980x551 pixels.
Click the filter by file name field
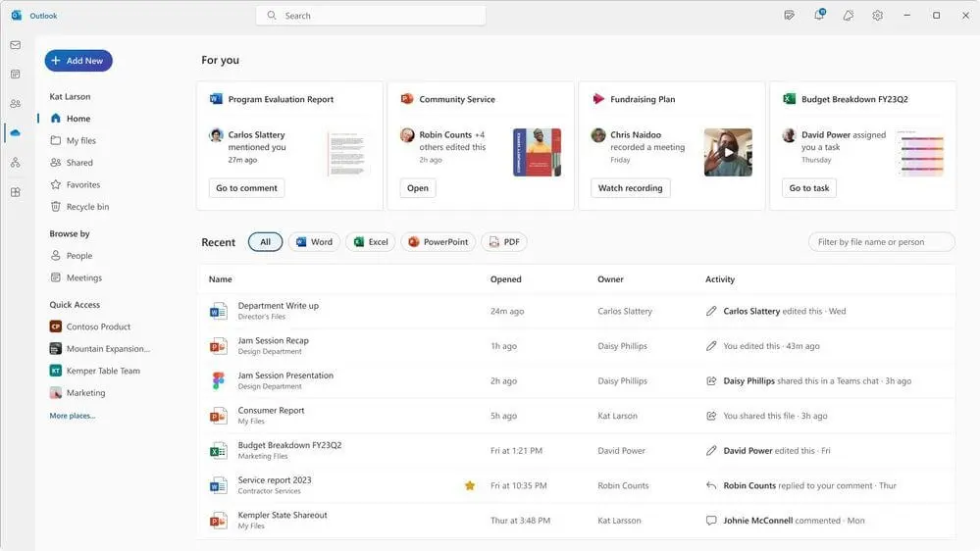881,242
